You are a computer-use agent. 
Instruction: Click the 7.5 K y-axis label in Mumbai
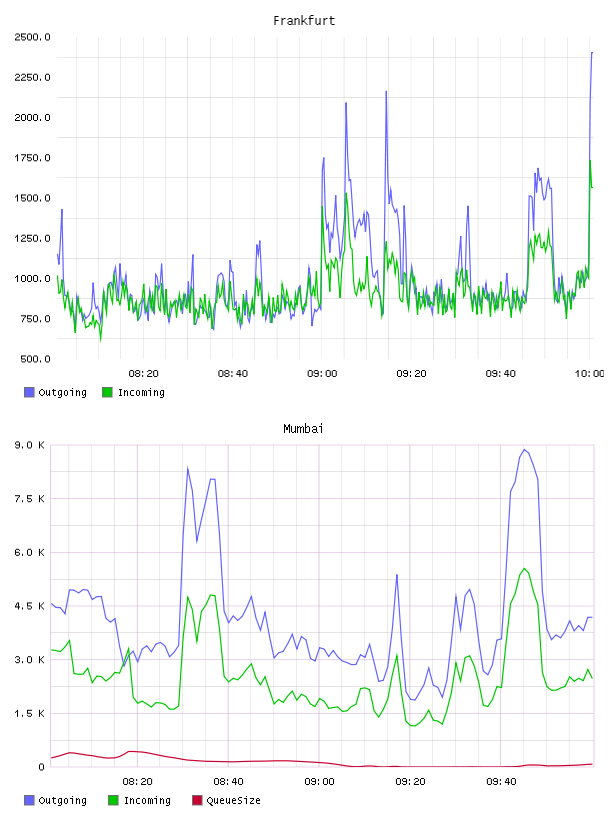pyautogui.click(x=29, y=499)
